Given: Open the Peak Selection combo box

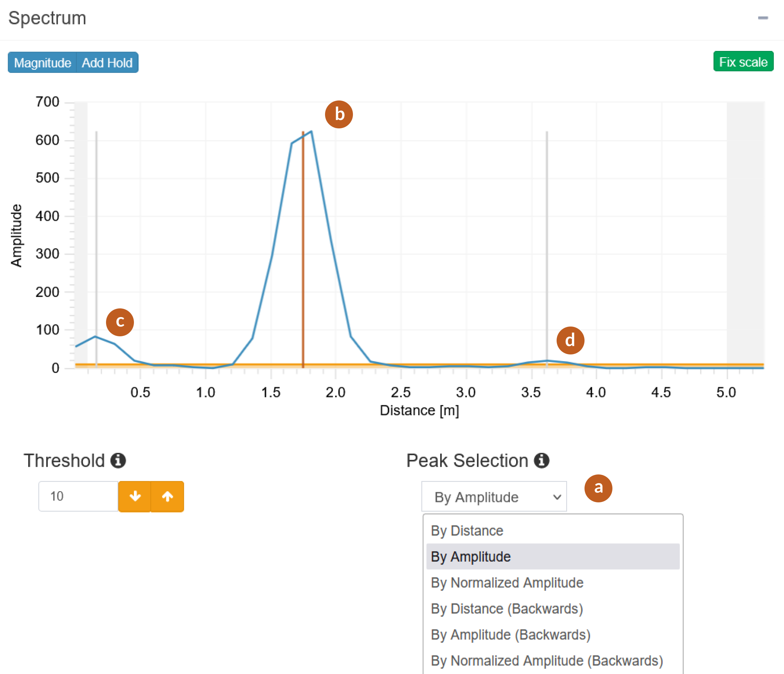Looking at the screenshot, I should pos(494,496).
